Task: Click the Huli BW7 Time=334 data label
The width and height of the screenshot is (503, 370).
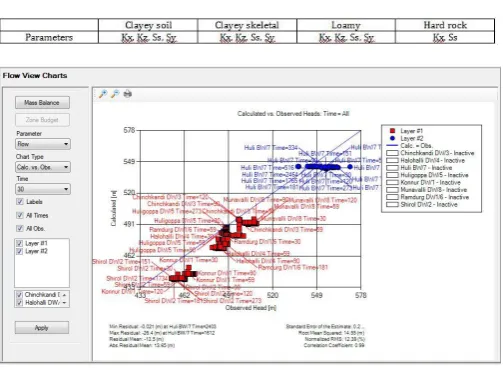Action: click(271, 148)
